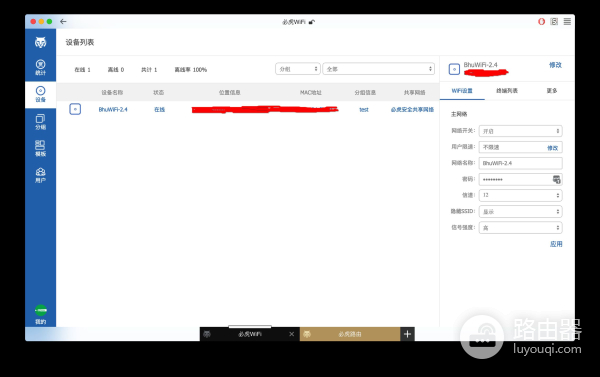Viewport: 600px width, 377px height.
Task: Click icon on the 必虎路由 bottom tab
Action: 307,334
